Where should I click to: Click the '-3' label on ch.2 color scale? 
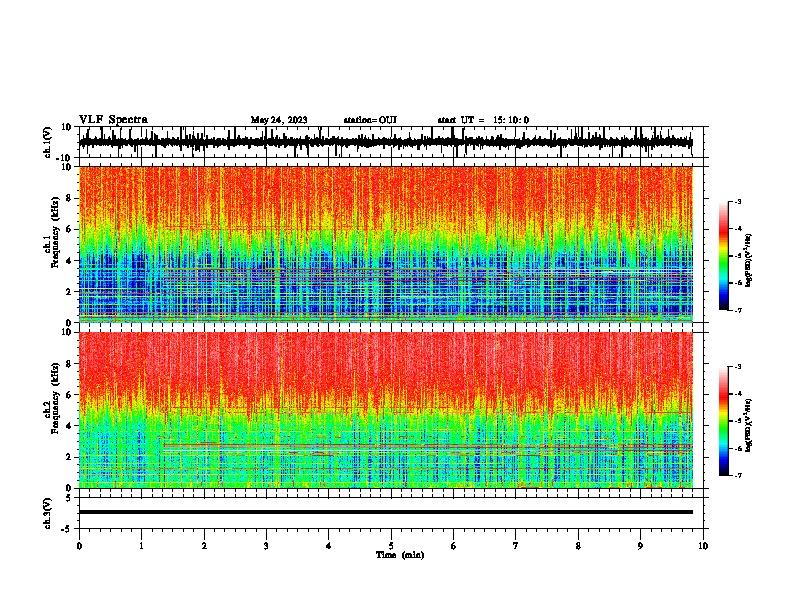738,367
